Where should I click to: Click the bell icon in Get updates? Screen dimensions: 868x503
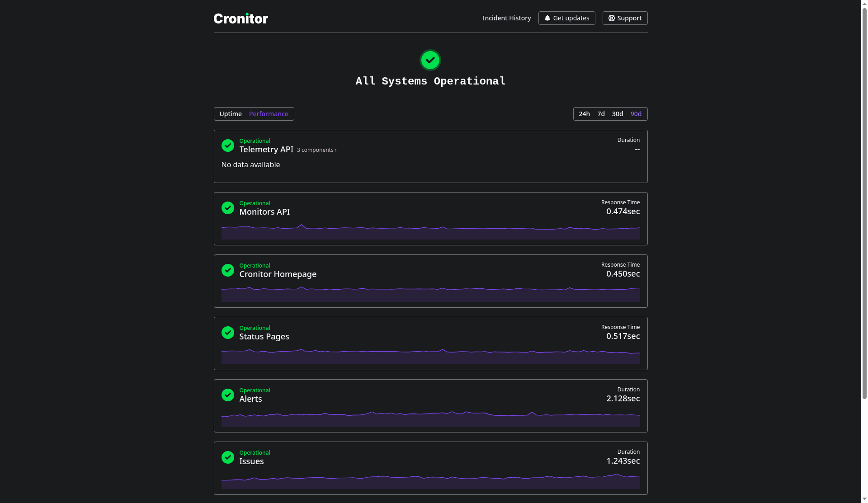point(547,18)
